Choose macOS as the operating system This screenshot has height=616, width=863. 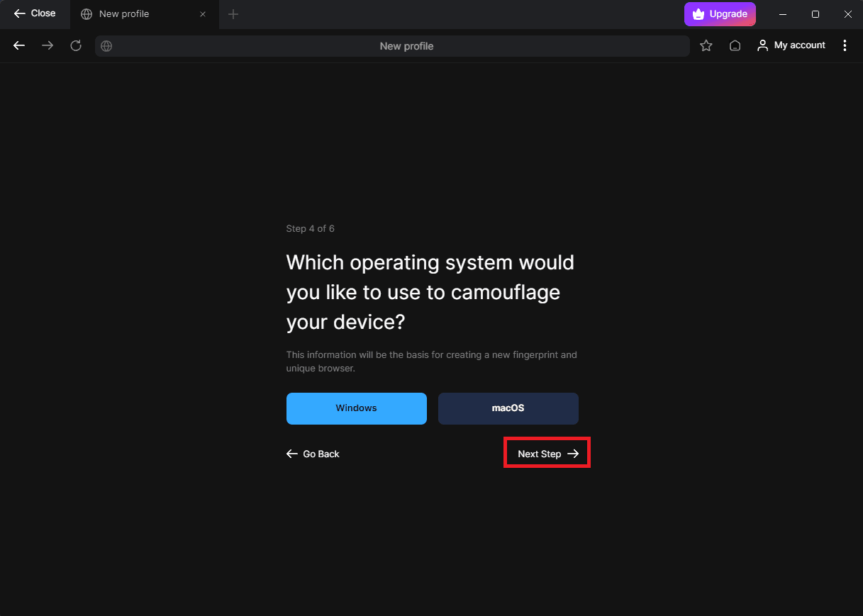[508, 408]
